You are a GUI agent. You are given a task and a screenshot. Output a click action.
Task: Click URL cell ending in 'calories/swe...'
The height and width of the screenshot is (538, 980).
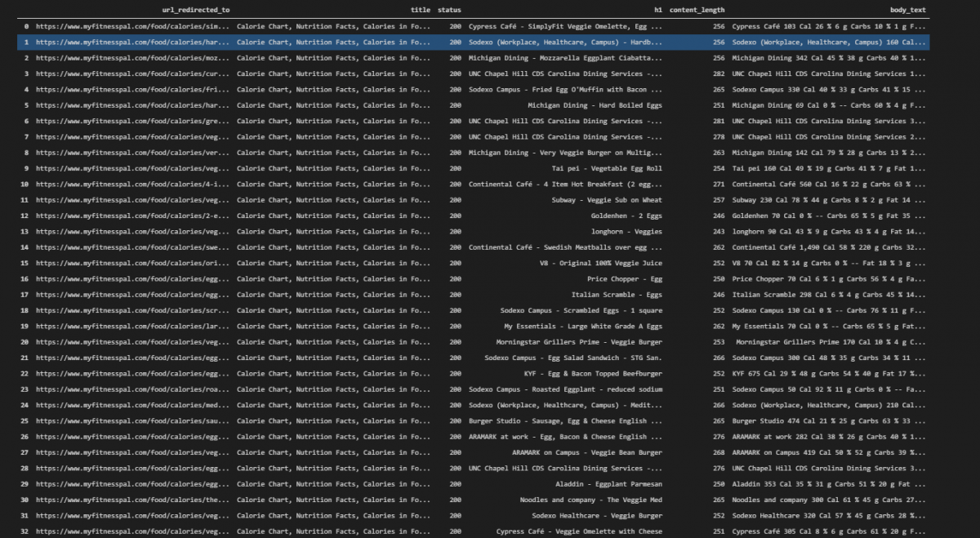[133, 247]
